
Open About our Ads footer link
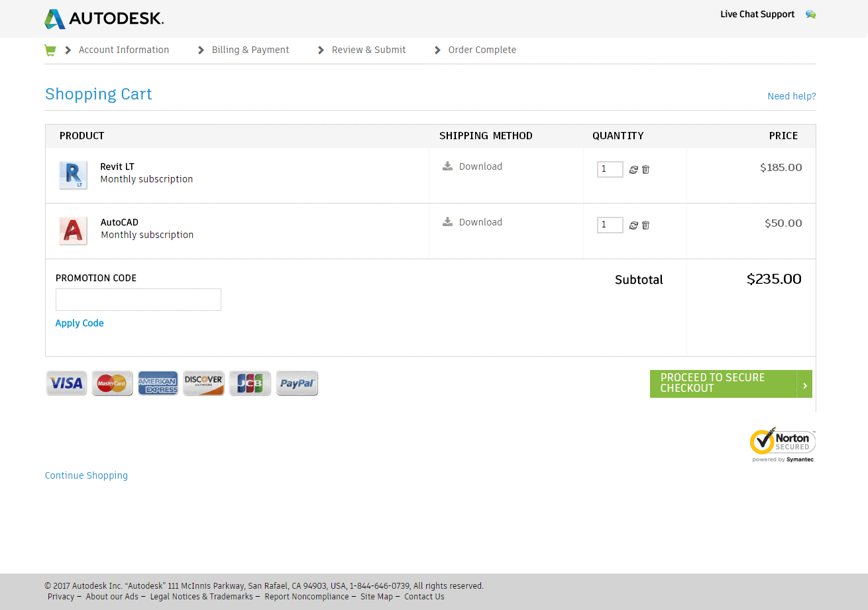tap(112, 597)
